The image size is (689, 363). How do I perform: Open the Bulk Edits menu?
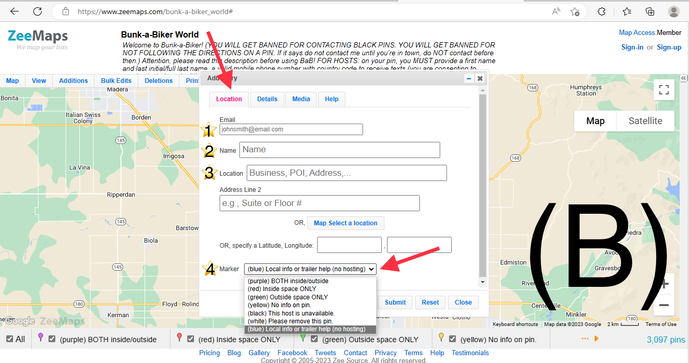(116, 80)
